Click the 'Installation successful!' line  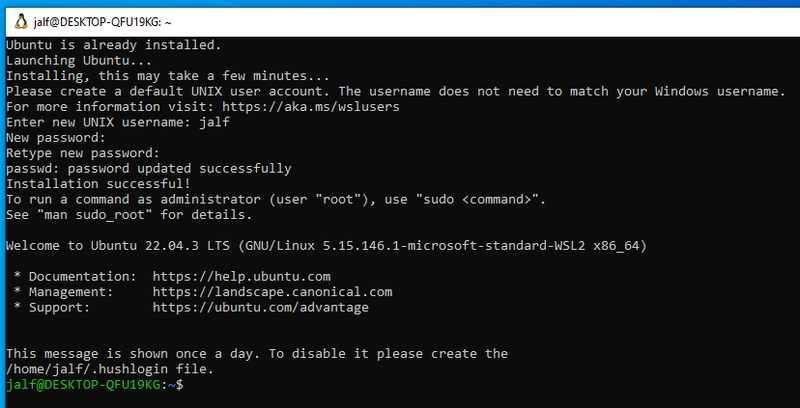point(98,184)
